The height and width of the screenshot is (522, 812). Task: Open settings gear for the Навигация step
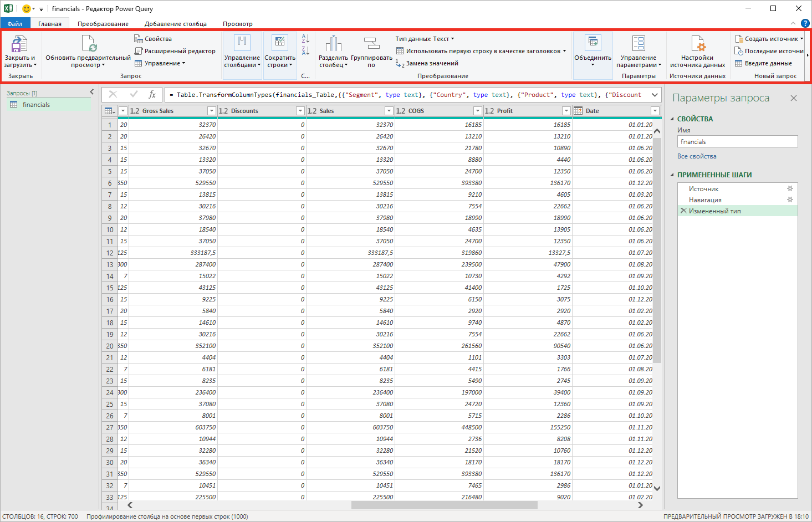click(x=790, y=200)
